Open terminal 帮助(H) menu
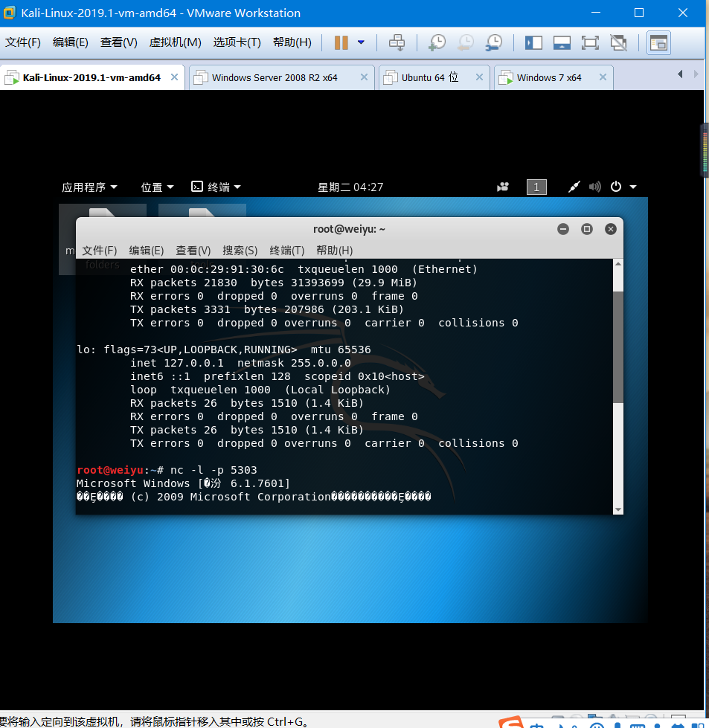 pos(335,251)
